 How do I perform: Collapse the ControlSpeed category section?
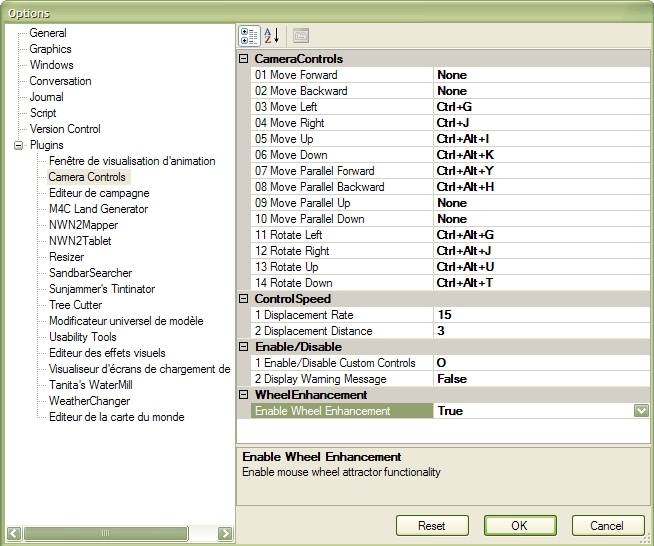(x=243, y=299)
